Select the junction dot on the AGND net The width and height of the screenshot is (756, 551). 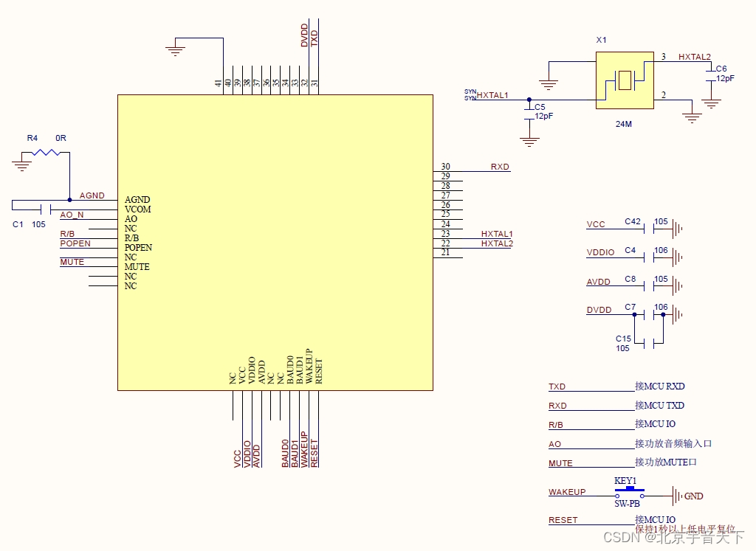click(x=69, y=200)
